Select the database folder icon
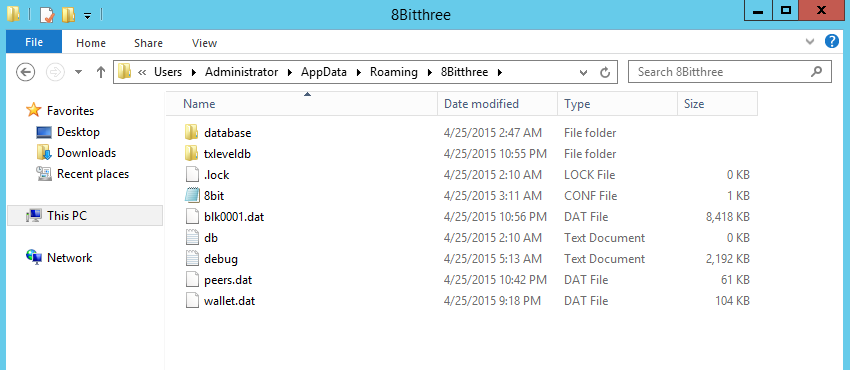 click(192, 132)
